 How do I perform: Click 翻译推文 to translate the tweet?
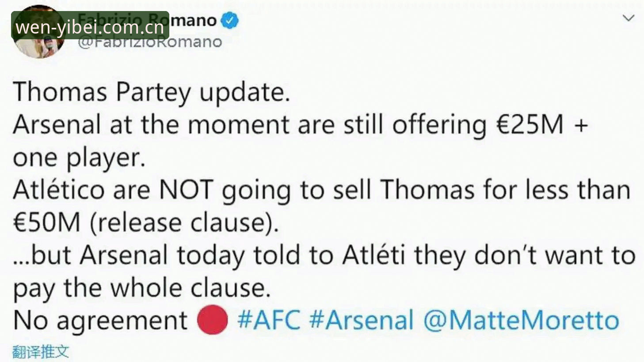(40, 352)
